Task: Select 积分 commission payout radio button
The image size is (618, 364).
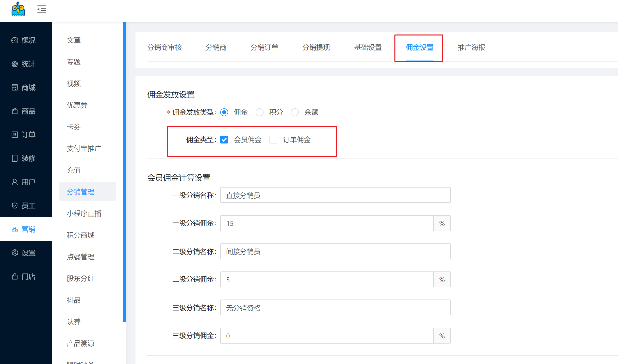Action: 259,112
